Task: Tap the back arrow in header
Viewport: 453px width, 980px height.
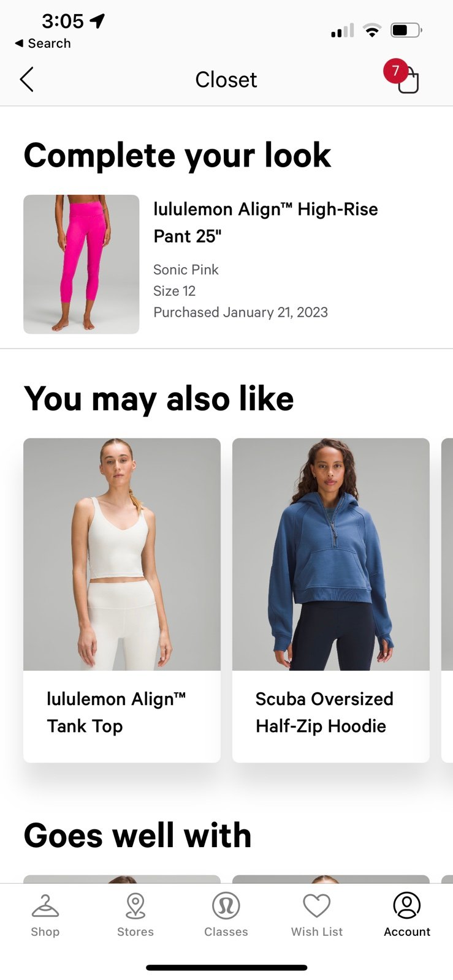Action: (x=26, y=80)
